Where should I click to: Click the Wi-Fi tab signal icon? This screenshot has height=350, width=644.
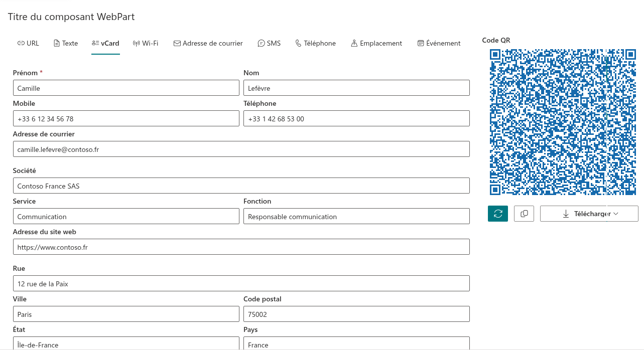tap(136, 43)
